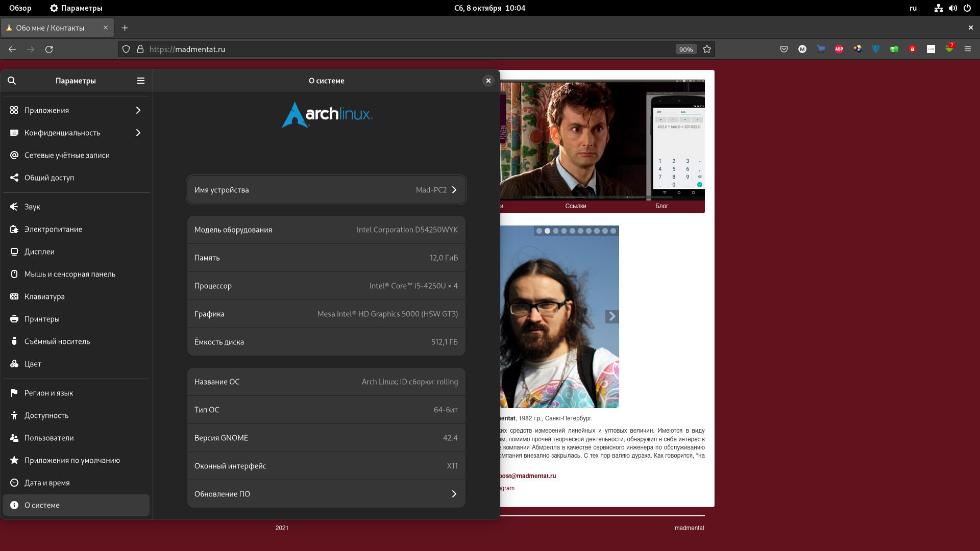Go back in browser history

12,49
